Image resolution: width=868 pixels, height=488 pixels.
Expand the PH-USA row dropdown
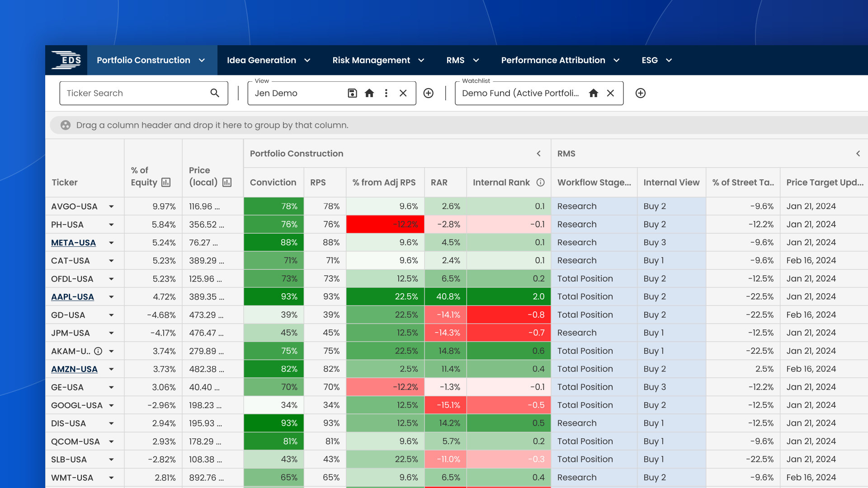click(x=111, y=225)
